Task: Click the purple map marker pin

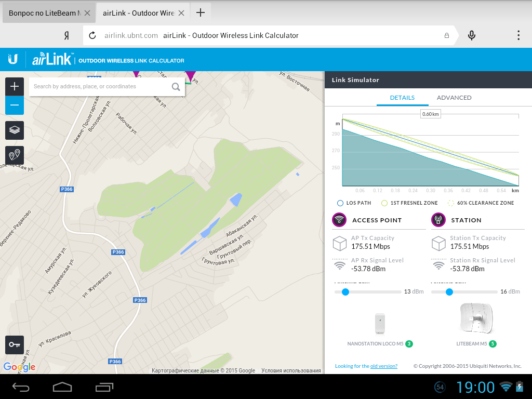Action: tap(191, 77)
